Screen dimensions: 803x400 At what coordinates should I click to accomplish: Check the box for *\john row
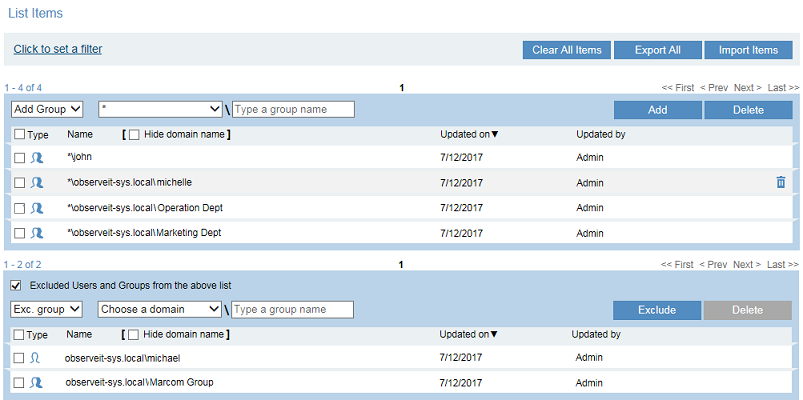pos(20,157)
